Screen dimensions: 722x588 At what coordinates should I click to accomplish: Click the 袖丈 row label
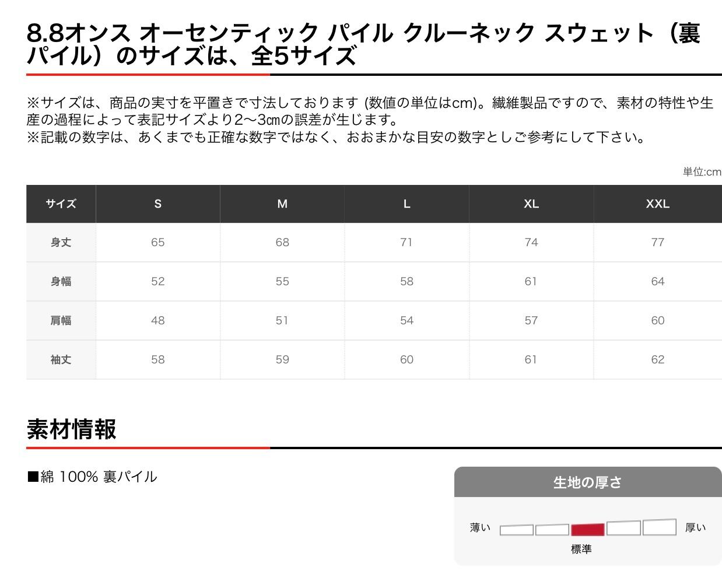(x=61, y=359)
